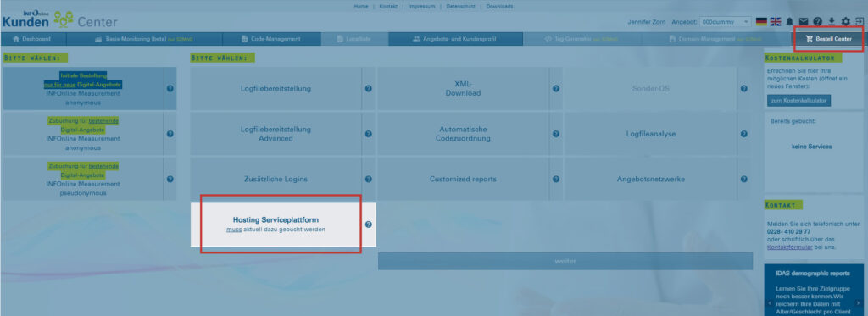The width and height of the screenshot is (868, 316).
Task: Open help icon beside Logfilebereitstellung tile
Action: point(368,89)
